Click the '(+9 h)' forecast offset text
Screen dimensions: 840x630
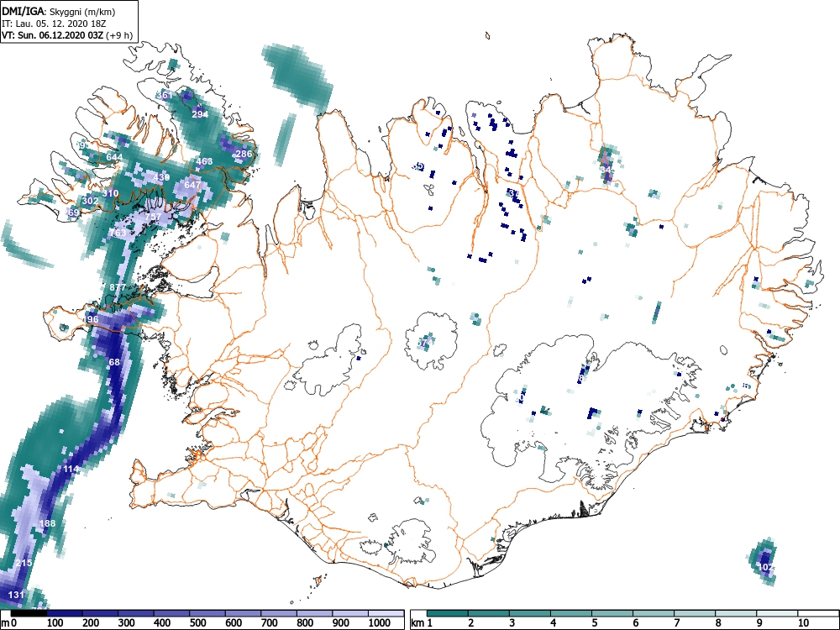(x=119, y=35)
